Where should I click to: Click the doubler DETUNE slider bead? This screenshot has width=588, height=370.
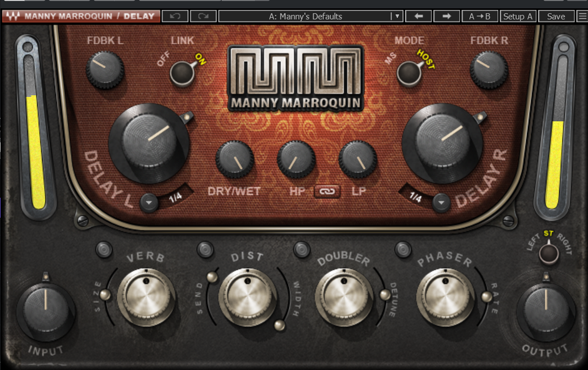coord(385,295)
